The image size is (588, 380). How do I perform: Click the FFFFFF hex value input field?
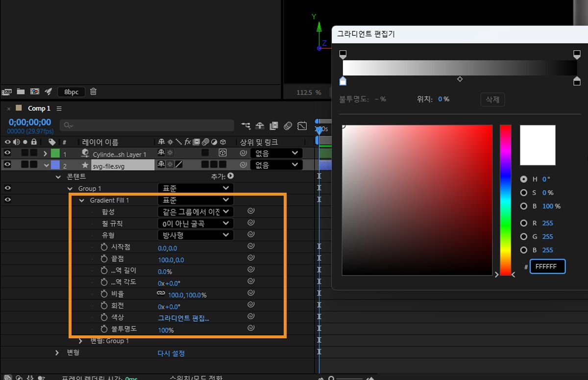547,266
